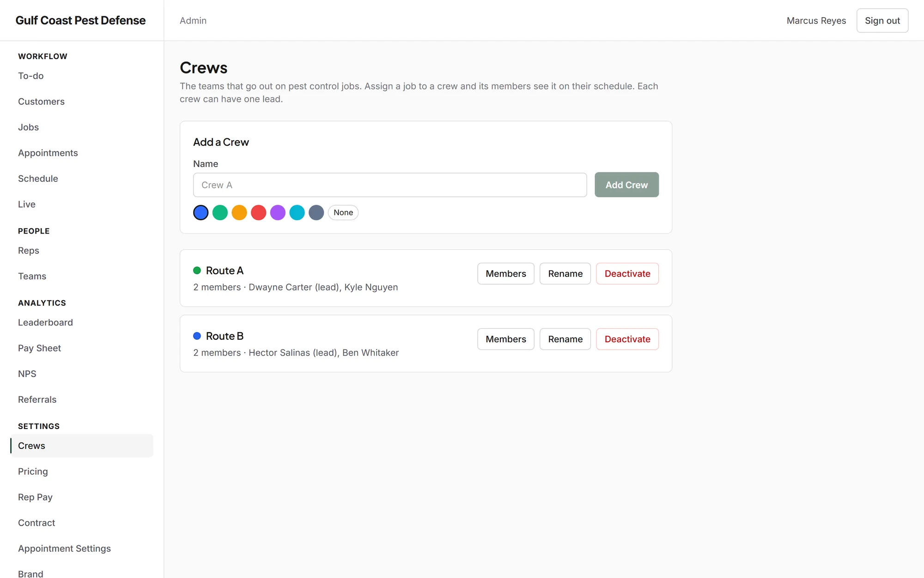Select Crews in Settings sidebar
924x578 pixels.
point(82,446)
